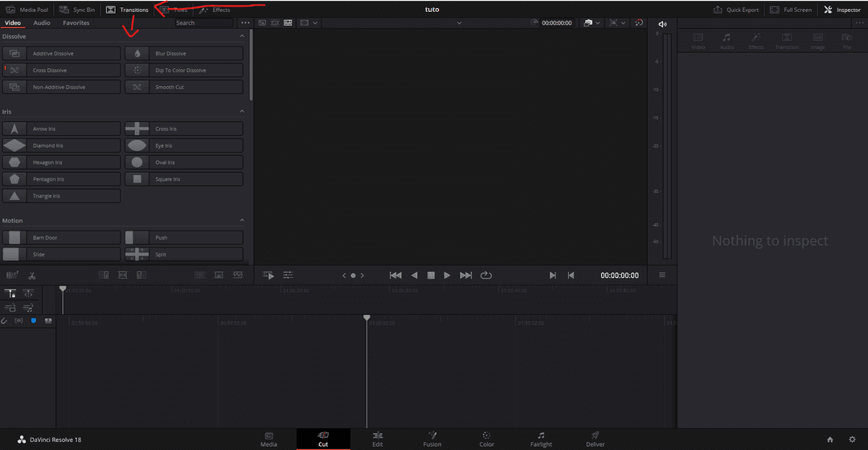Switch to the Audio transitions tab
868x450 pixels.
42,22
